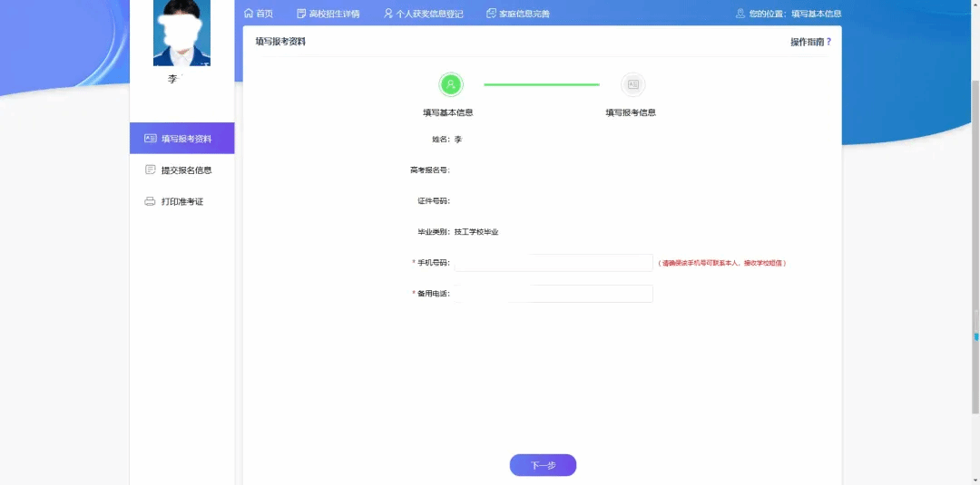Click the gray 填写报考信息 step circle
The width and height of the screenshot is (980, 485).
coord(632,84)
